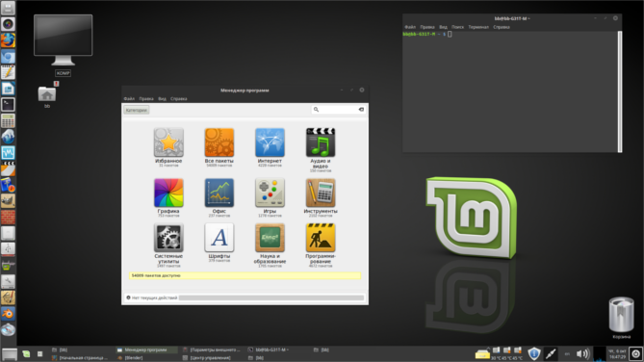Image resolution: width=644 pixels, height=362 pixels.
Task: Open Терминал menu in terminal window
Action: tap(478, 27)
